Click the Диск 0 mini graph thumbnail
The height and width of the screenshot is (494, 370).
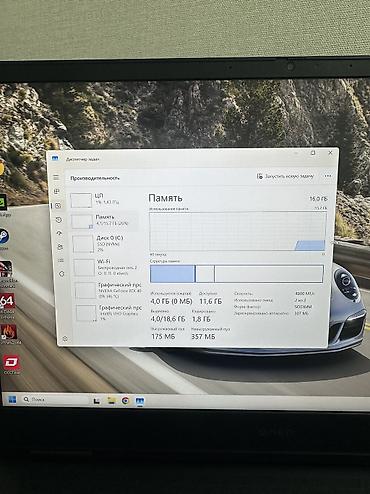83,244
